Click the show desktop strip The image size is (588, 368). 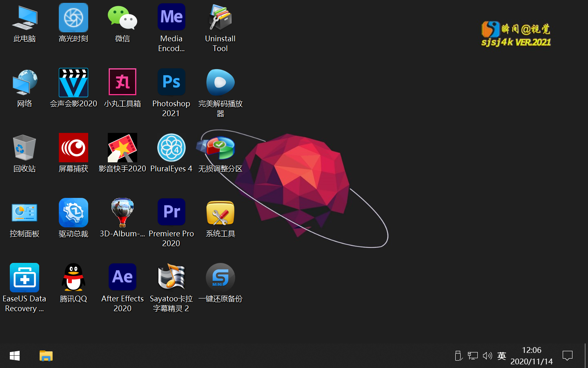click(586, 356)
